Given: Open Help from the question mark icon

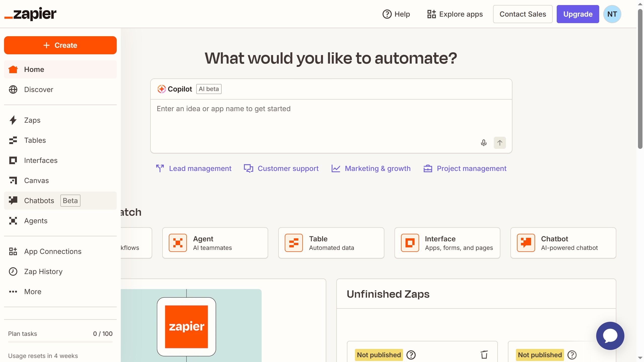Looking at the screenshot, I should (387, 14).
